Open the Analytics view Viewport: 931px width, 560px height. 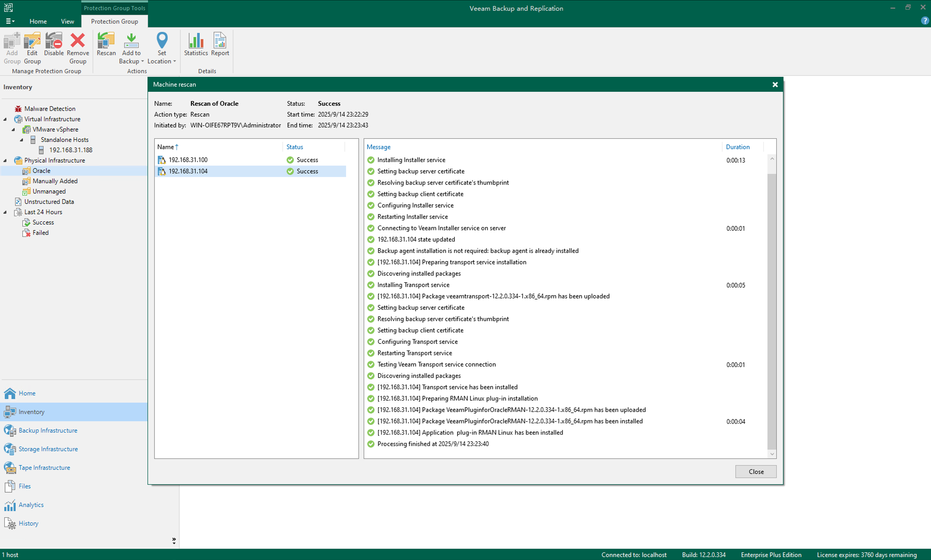[x=31, y=504]
